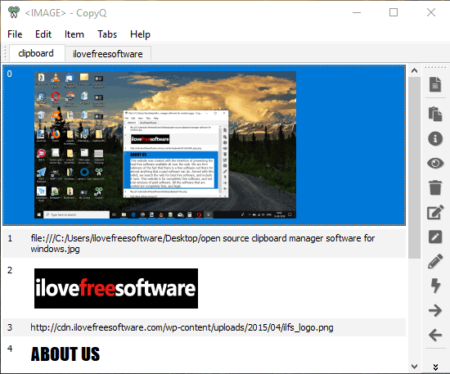Image resolution: width=450 pixels, height=374 pixels.
Task: Open item info via the 'i' icon
Action: pos(435,138)
